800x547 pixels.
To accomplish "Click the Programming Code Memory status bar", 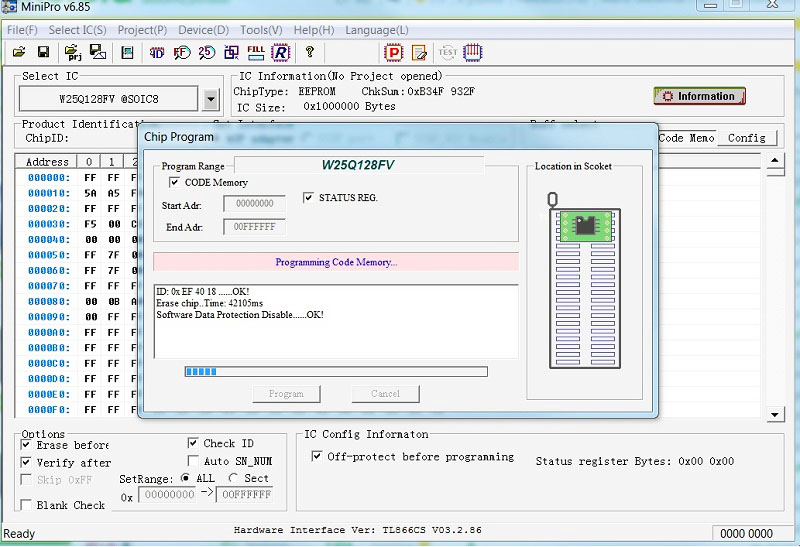I will click(336, 262).
